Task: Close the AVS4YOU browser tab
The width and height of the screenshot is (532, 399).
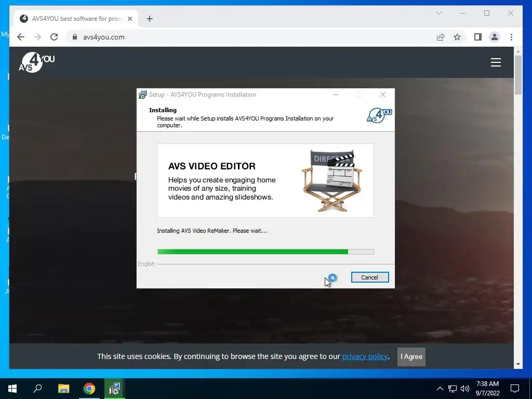Action: coord(129,19)
